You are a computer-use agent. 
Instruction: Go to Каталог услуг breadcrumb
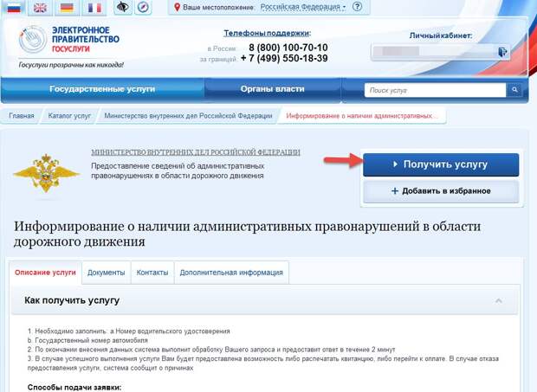coord(69,115)
